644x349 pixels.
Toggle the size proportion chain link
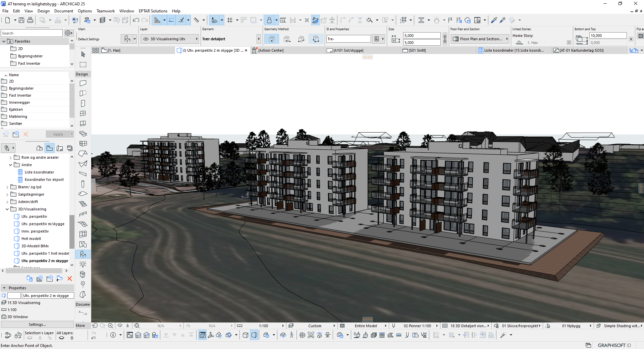(445, 39)
